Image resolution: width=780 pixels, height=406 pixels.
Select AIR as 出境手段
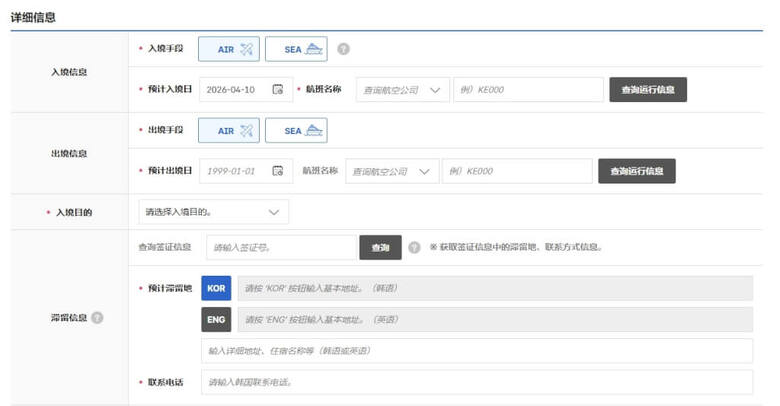[x=228, y=130]
